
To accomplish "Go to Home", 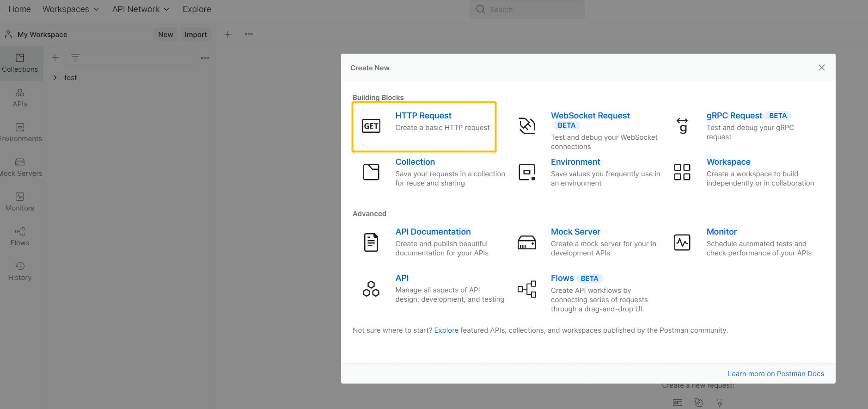I will pyautogui.click(x=19, y=9).
